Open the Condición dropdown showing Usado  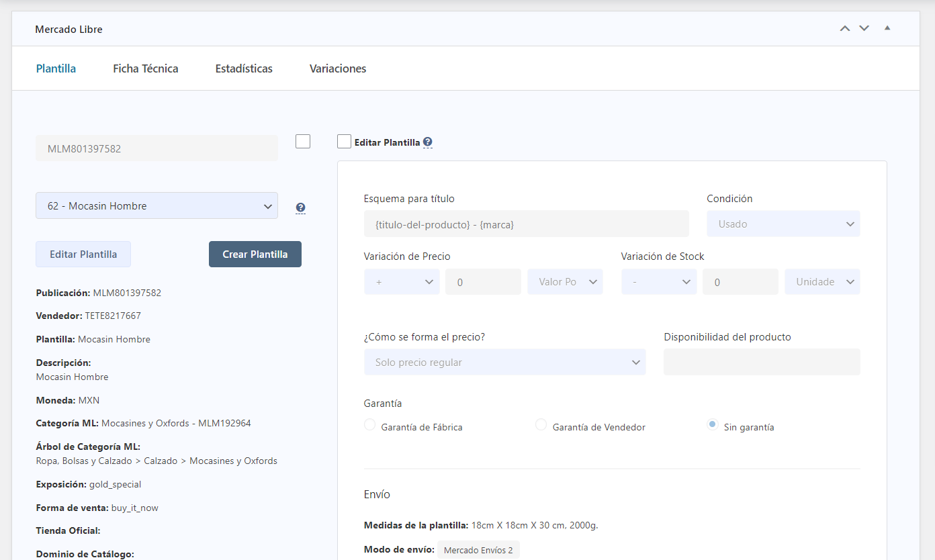click(783, 224)
